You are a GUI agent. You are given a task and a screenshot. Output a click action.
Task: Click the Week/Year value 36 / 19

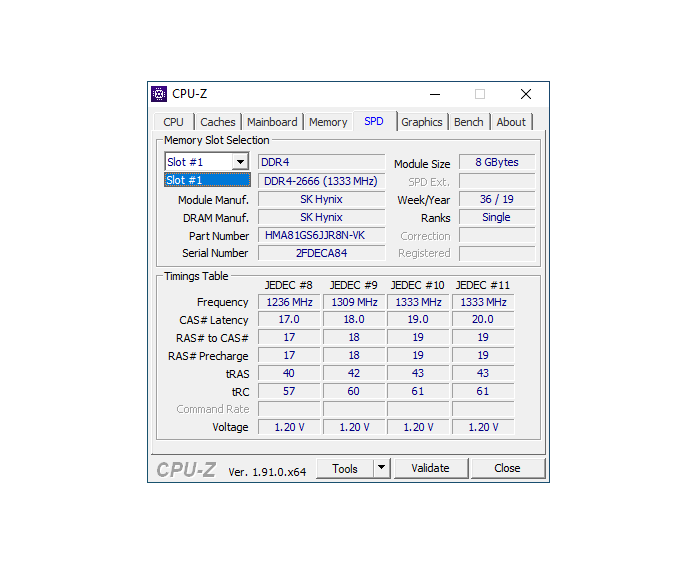pyautogui.click(x=497, y=199)
